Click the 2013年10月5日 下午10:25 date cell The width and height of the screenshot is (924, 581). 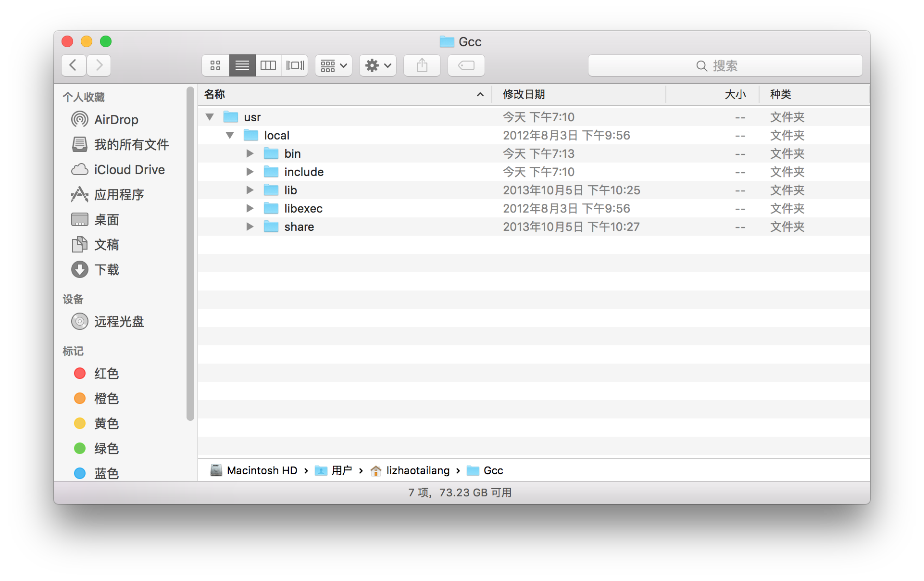[572, 190]
